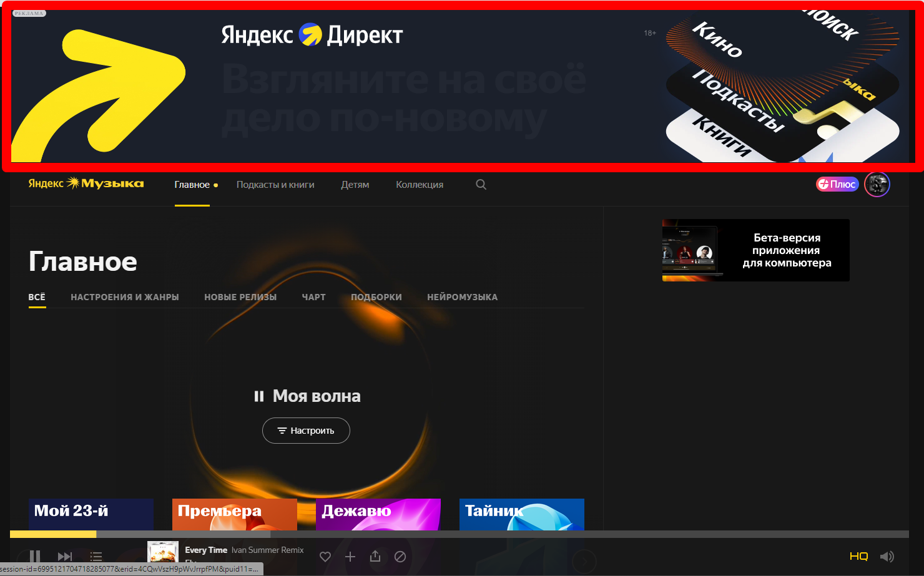Open the search icon in navigation bar
This screenshot has height=576, width=924.
click(481, 184)
